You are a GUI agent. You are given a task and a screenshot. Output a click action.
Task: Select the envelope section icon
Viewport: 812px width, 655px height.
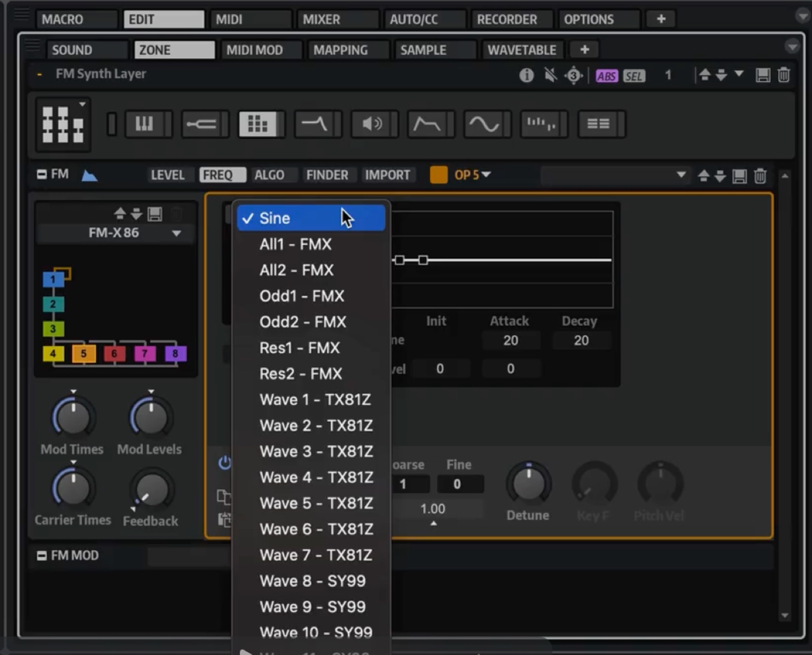point(426,124)
